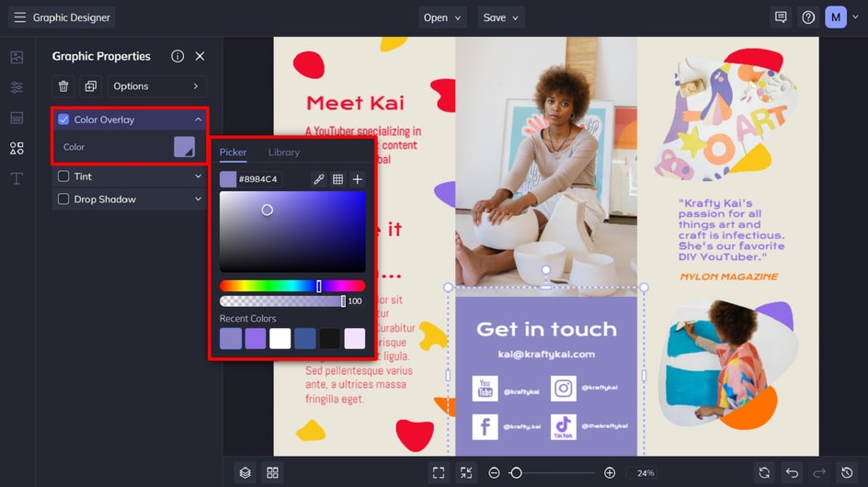Click the 24% zoom value
Screen dimensions: 868x487
pyautogui.click(x=645, y=472)
